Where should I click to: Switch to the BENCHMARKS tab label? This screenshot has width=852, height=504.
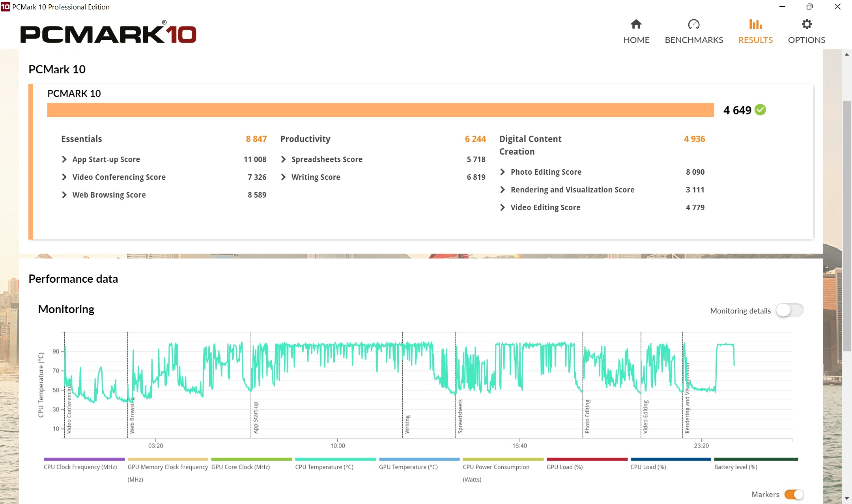(693, 40)
